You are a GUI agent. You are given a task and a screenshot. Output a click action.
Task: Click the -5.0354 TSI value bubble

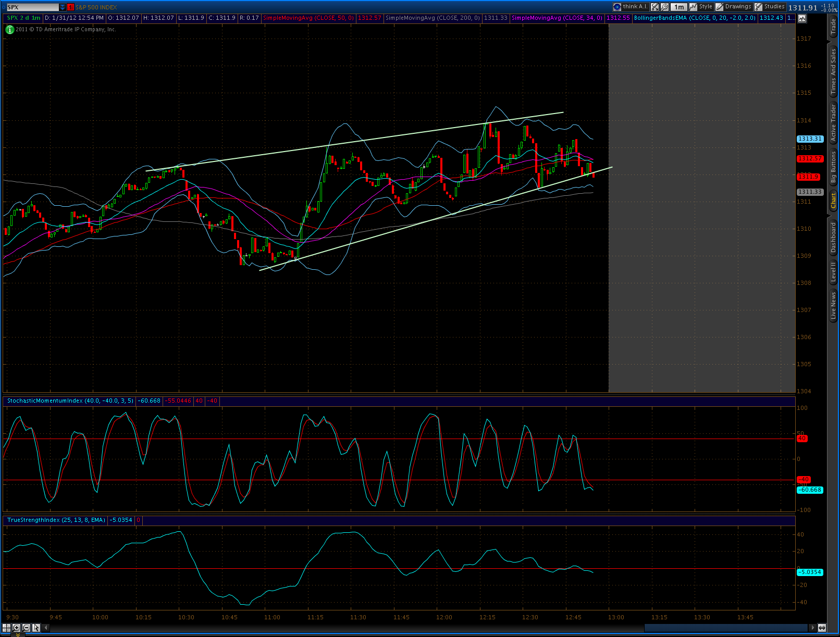coord(810,572)
